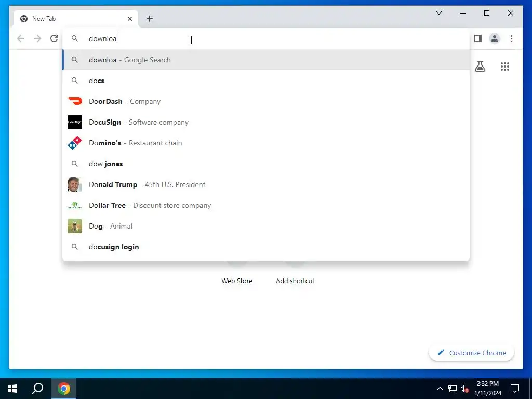Click the muted volume tray icon
Viewport: 532px width, 399px height.
[x=465, y=389]
